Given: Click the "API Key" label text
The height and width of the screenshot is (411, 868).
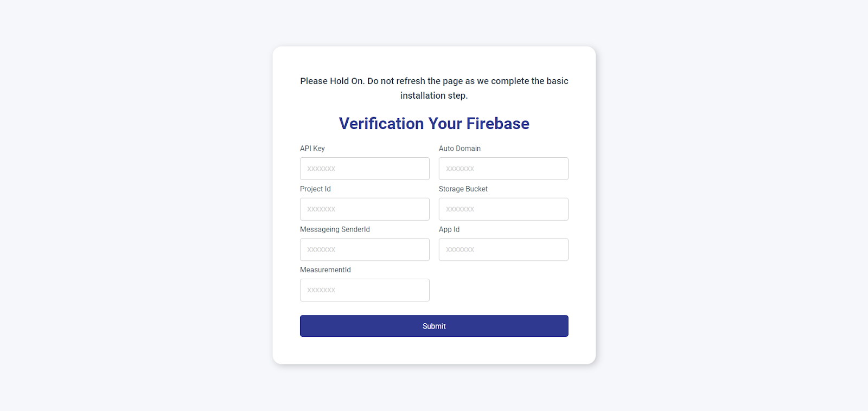Looking at the screenshot, I should (312, 149).
